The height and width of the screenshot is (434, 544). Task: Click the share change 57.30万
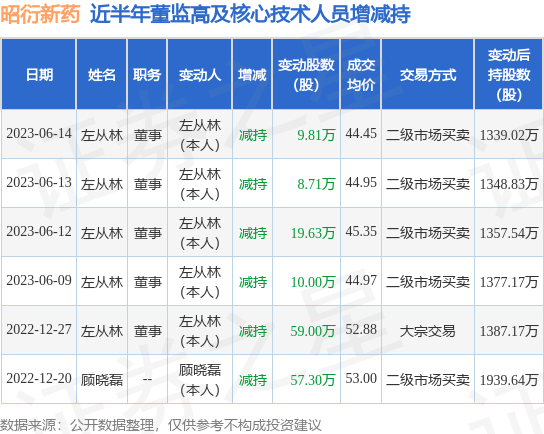click(x=313, y=380)
